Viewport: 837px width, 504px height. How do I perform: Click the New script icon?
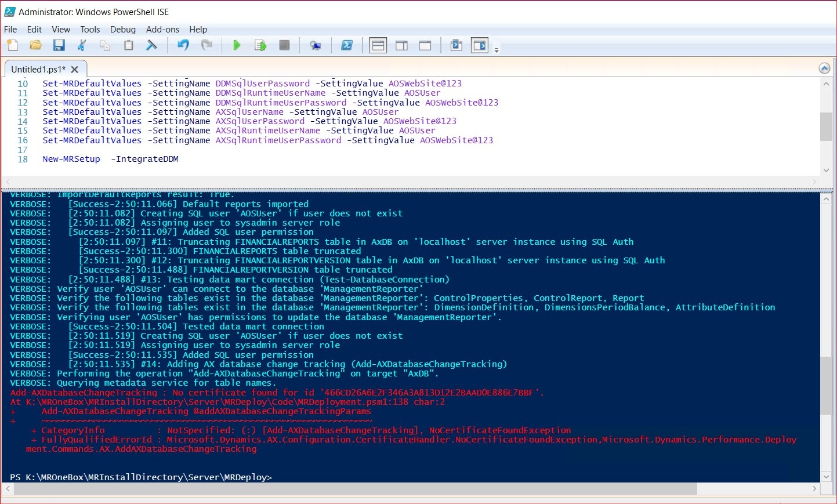[x=13, y=45]
